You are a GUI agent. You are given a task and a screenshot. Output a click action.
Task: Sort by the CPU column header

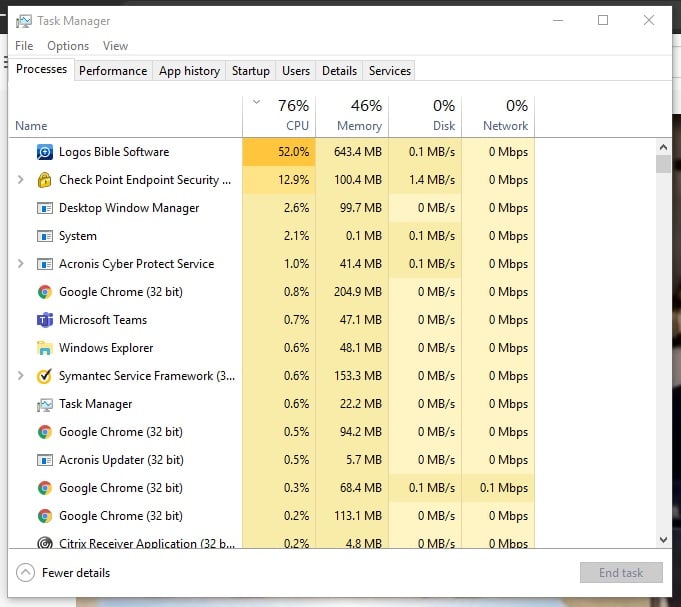[x=279, y=116]
